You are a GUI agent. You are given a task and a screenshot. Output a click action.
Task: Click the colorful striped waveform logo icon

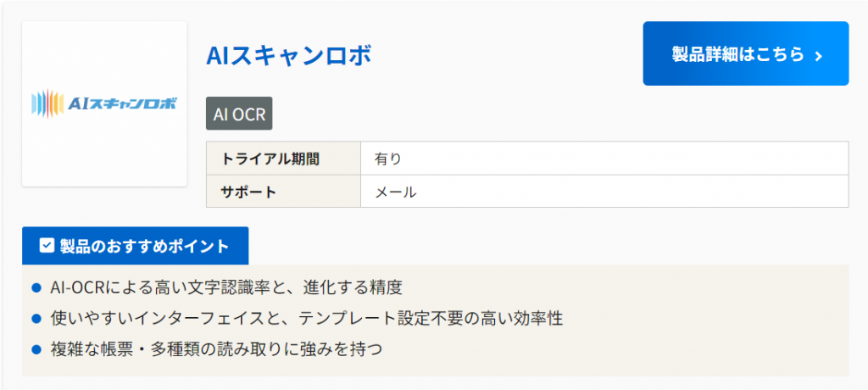click(47, 103)
